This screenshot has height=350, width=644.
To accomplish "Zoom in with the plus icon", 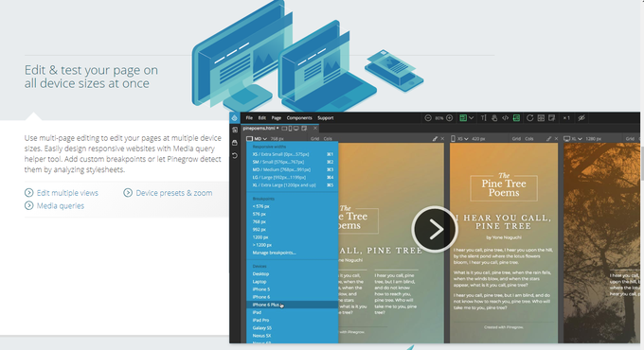I will (449, 118).
